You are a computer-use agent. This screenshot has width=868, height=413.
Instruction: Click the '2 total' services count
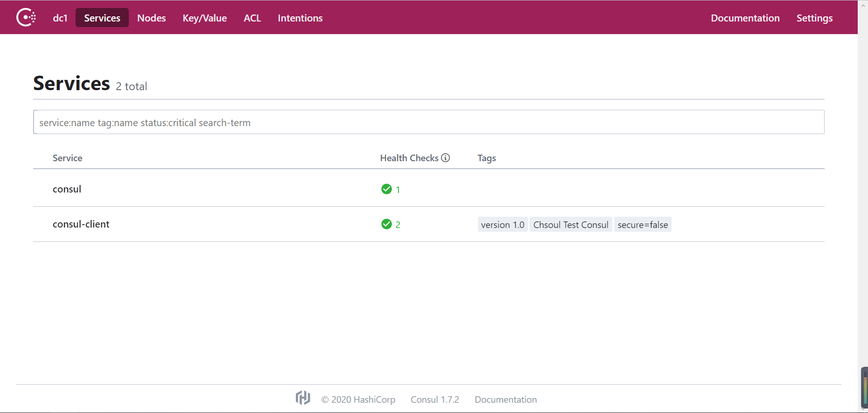click(132, 86)
